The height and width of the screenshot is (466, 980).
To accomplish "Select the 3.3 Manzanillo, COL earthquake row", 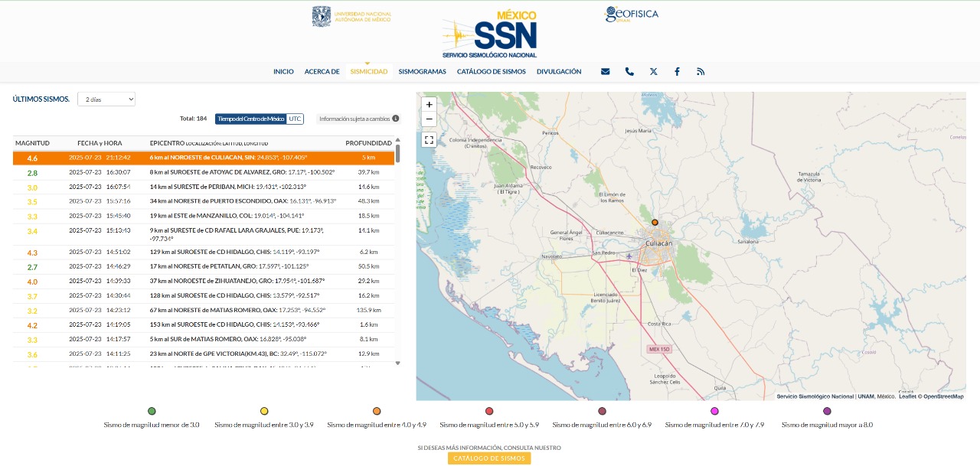I will tap(204, 216).
